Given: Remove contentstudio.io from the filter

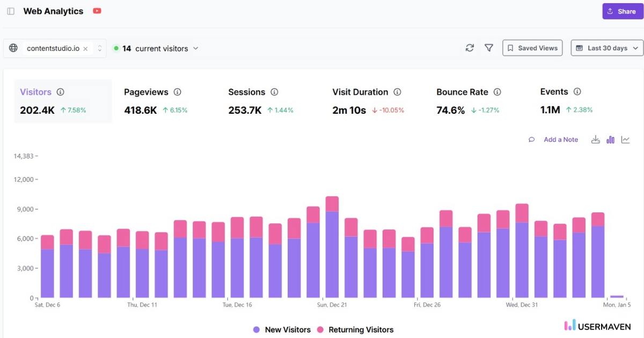Looking at the screenshot, I should (85, 48).
